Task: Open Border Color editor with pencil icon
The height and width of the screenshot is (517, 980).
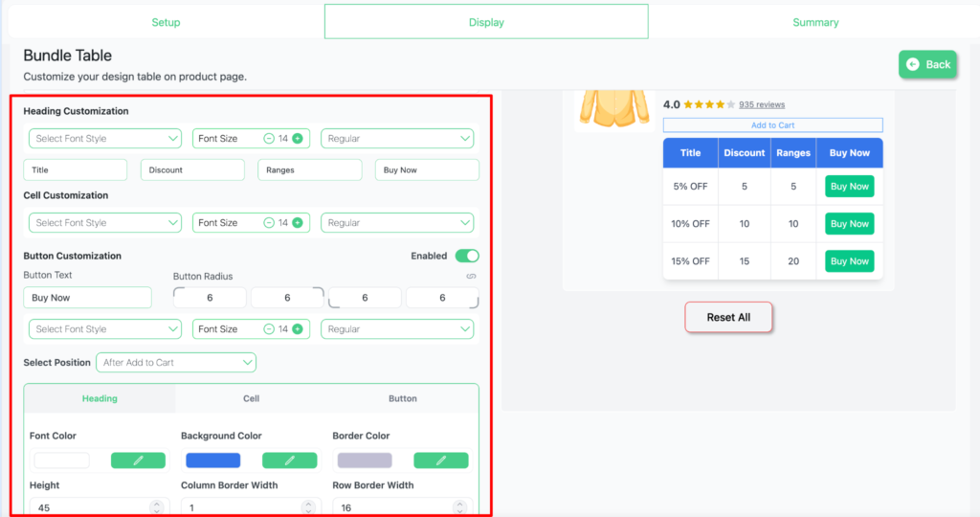Action: (x=440, y=461)
